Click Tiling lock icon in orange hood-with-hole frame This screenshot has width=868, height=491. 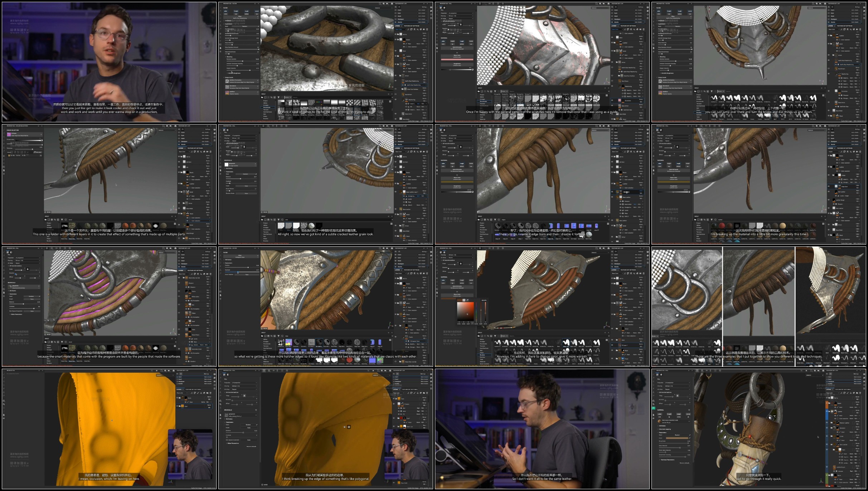[x=244, y=396]
